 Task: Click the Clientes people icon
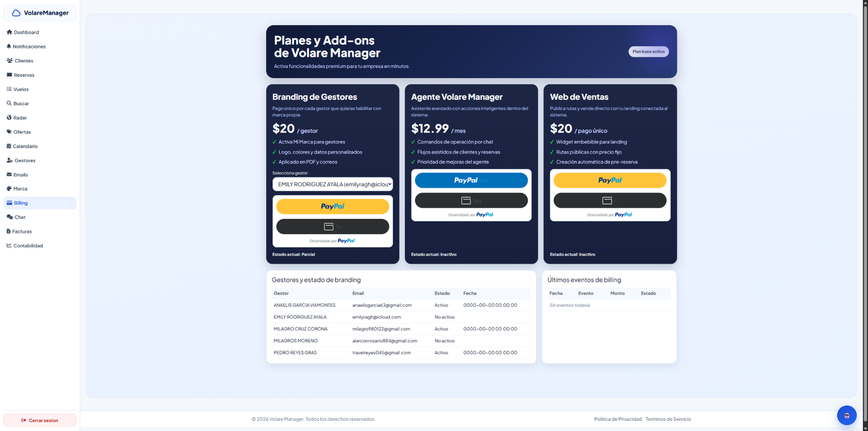pyautogui.click(x=10, y=60)
